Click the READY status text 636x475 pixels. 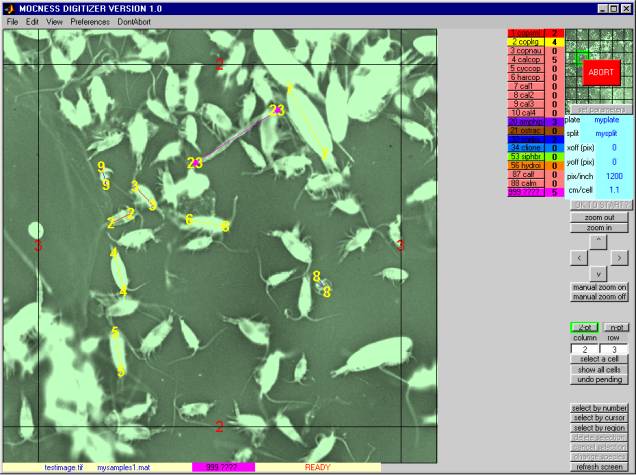tap(317, 467)
